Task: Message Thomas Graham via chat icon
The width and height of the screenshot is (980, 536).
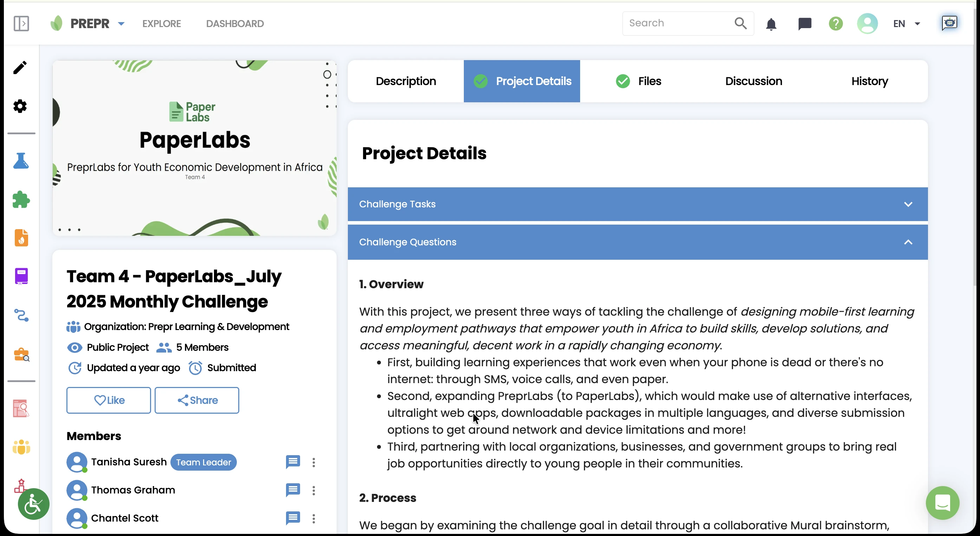Action: pos(293,490)
